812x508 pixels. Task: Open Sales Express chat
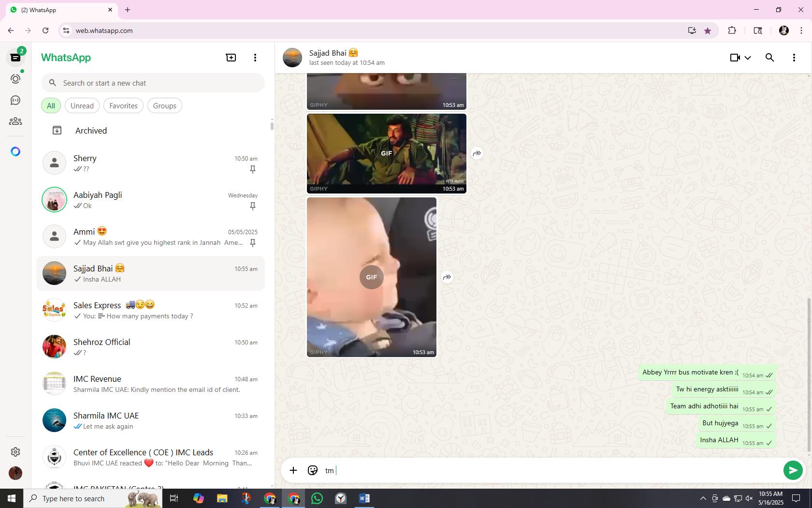(x=150, y=310)
